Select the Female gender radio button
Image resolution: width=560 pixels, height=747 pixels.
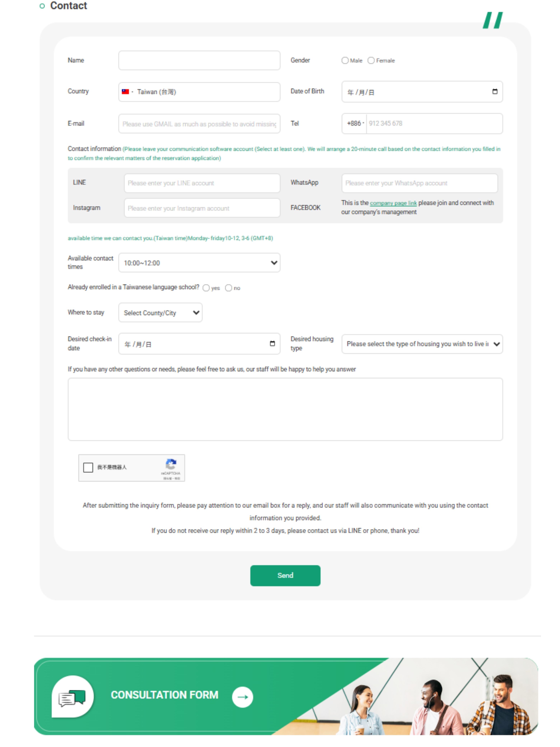click(x=371, y=61)
